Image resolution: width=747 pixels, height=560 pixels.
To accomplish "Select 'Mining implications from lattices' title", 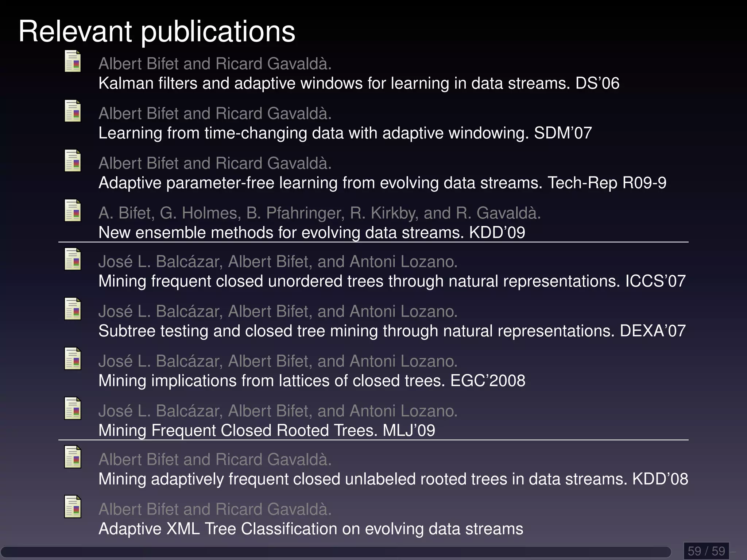I will tap(311, 381).
